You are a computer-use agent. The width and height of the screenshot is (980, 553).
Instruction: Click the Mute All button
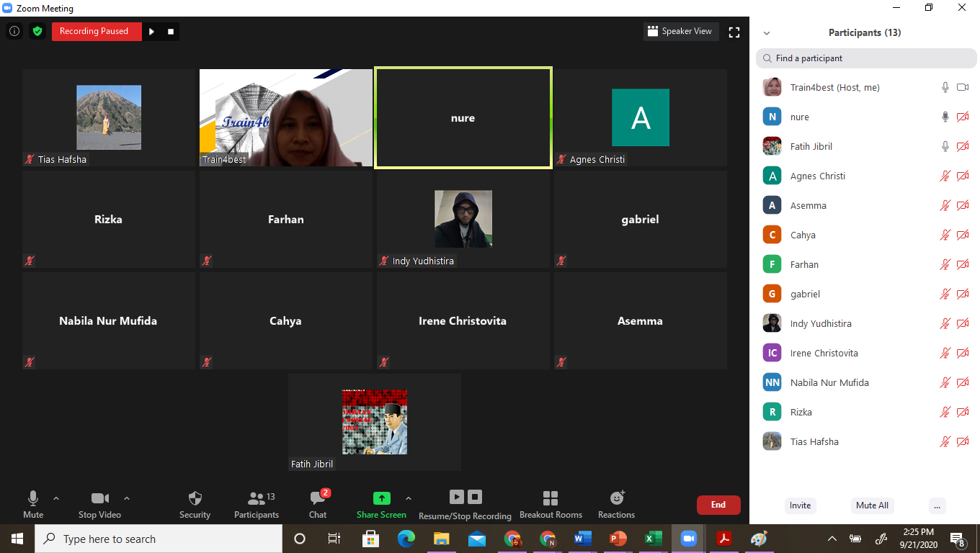pos(872,505)
